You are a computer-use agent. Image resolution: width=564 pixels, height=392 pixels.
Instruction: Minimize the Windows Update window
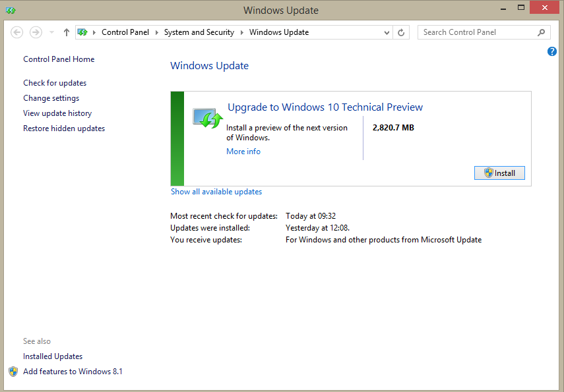point(503,9)
